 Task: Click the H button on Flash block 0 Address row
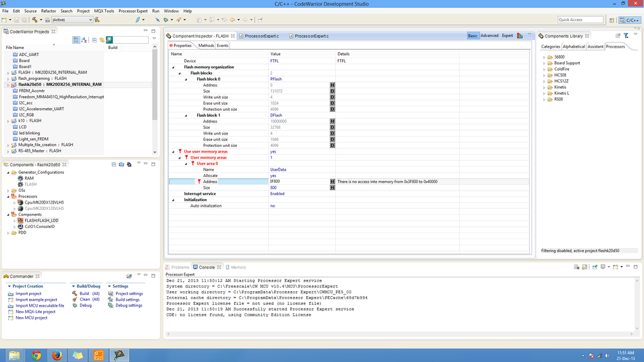[332, 85]
